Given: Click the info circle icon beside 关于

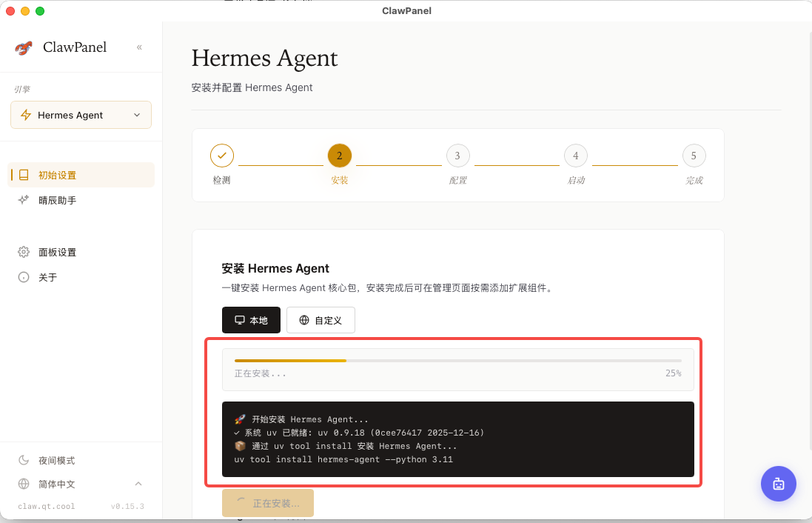Looking at the screenshot, I should 24,277.
